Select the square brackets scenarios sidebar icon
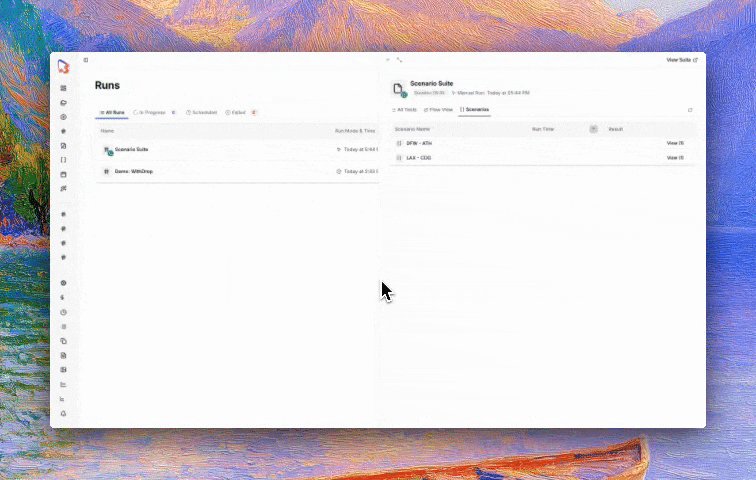The image size is (756, 480). point(63,160)
